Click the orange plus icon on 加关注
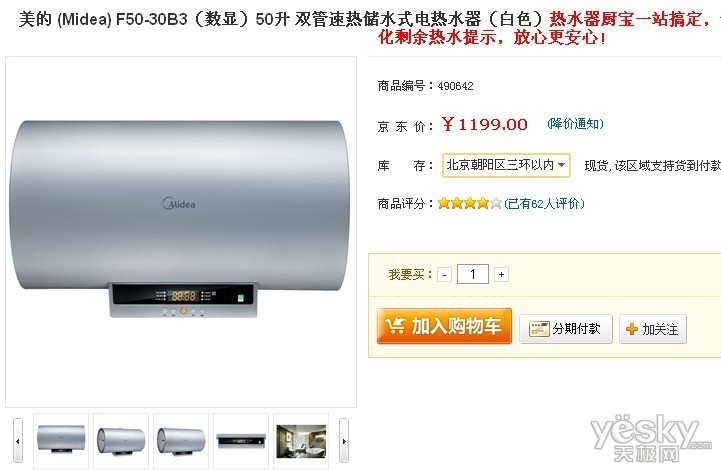This screenshot has width=721, height=470. click(x=632, y=329)
